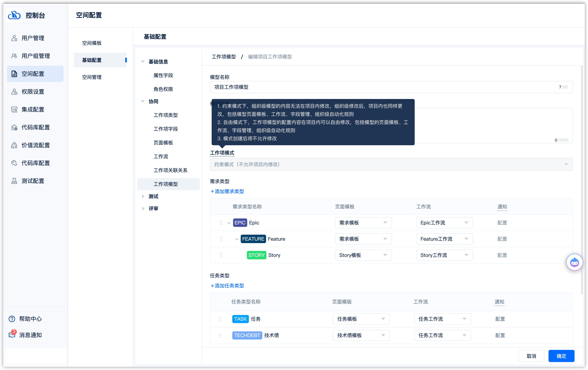Expand the 测试 tree section

click(x=143, y=196)
